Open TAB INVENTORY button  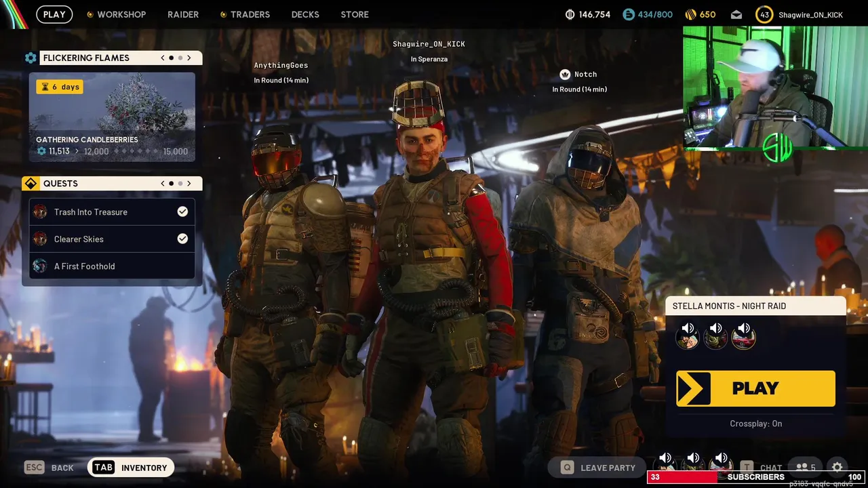[131, 468]
